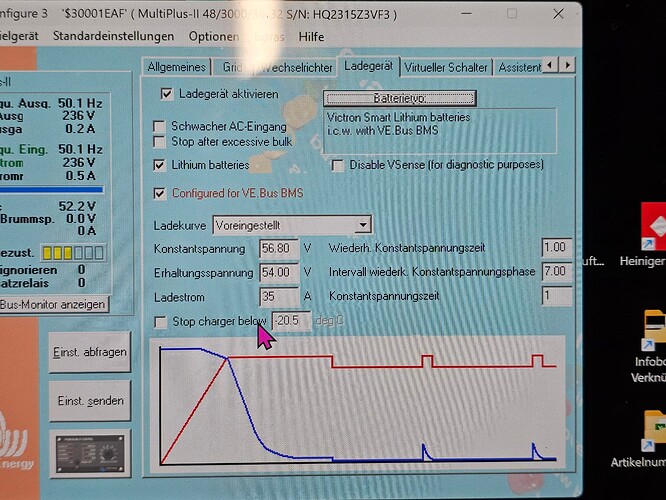
Task: Click the window minimize button
Action: pyautogui.click(x=466, y=14)
